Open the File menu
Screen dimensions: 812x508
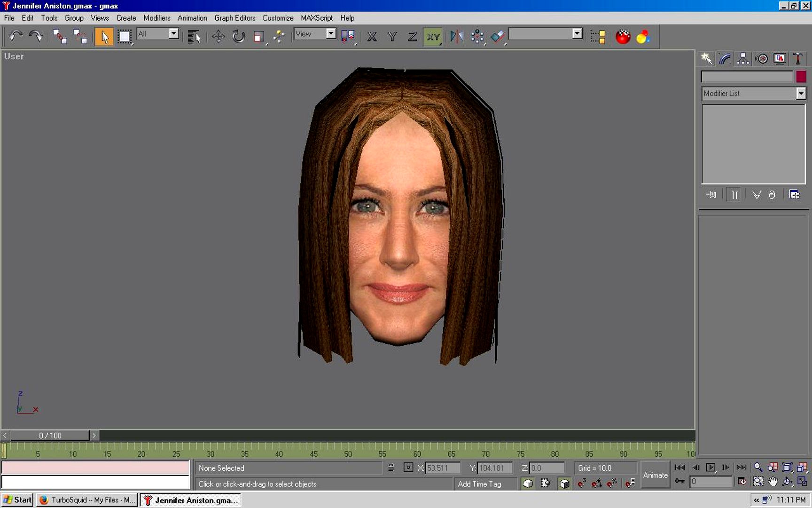9,18
